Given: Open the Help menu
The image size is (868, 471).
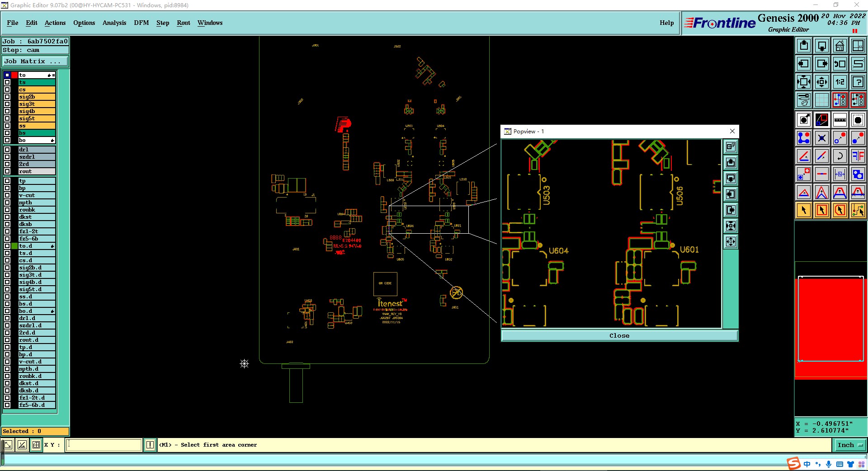Looking at the screenshot, I should 666,23.
